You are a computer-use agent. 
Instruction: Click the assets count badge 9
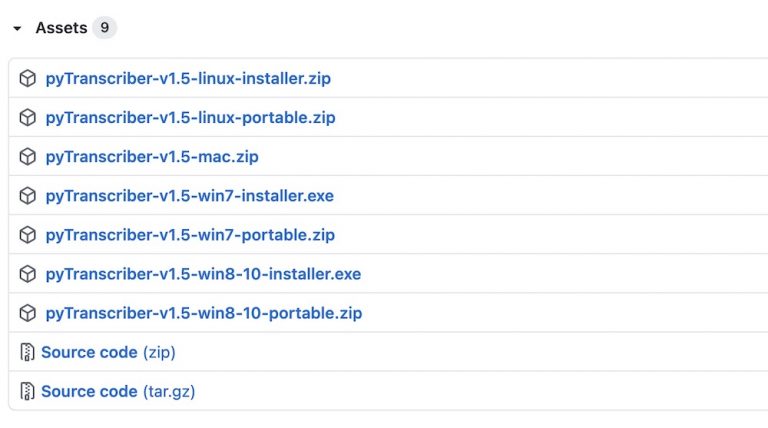tap(104, 28)
